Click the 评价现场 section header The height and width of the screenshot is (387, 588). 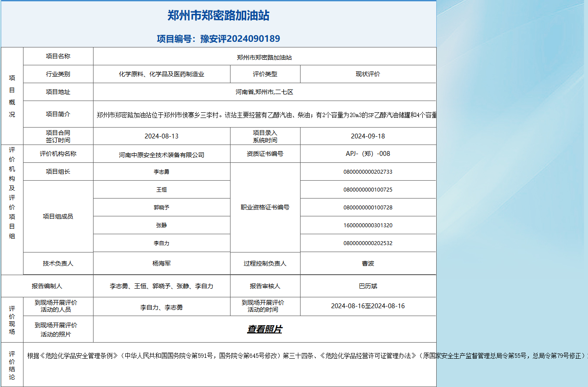click(12, 320)
